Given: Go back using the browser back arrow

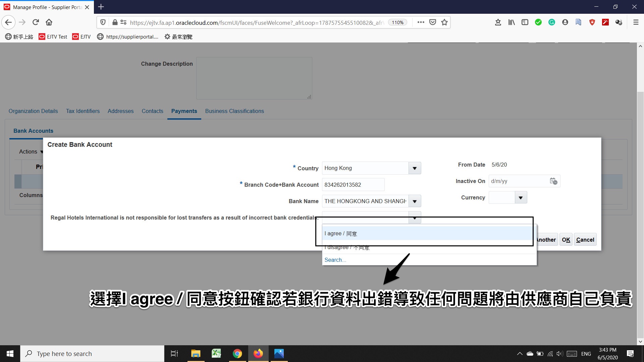Looking at the screenshot, I should (9, 22).
